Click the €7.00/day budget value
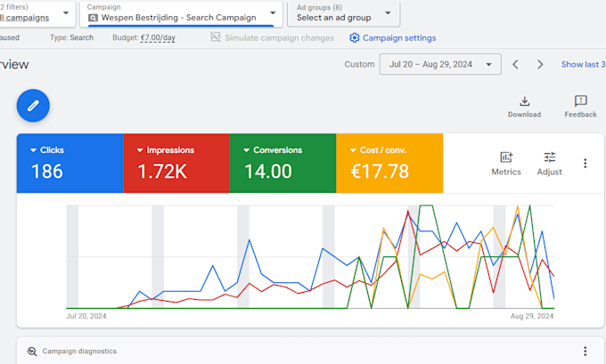The image size is (606, 364). click(158, 38)
